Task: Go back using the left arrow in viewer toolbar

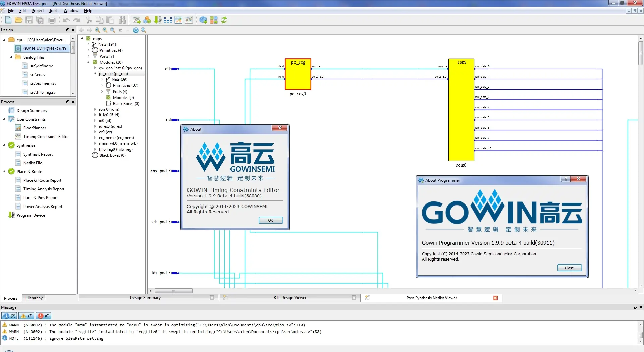Action: (x=82, y=30)
